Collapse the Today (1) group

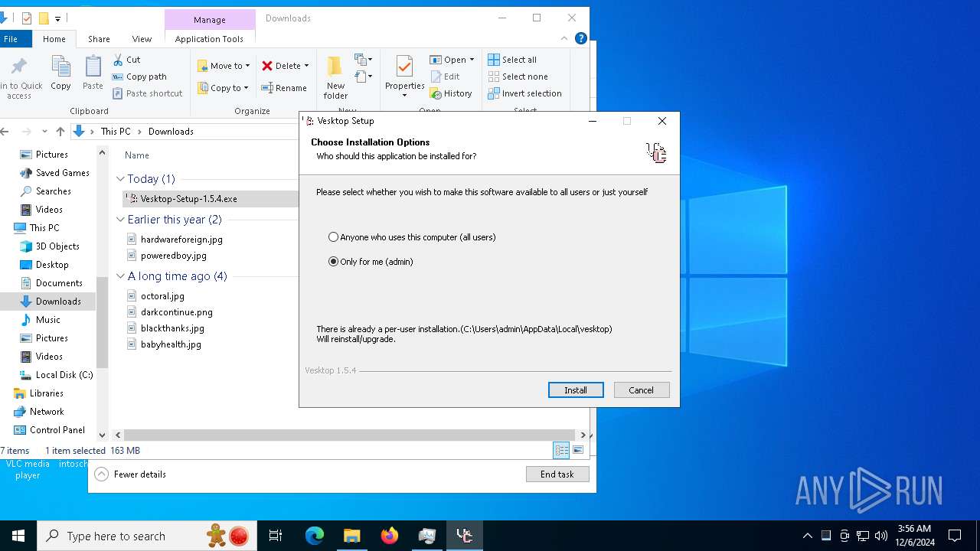pyautogui.click(x=120, y=179)
